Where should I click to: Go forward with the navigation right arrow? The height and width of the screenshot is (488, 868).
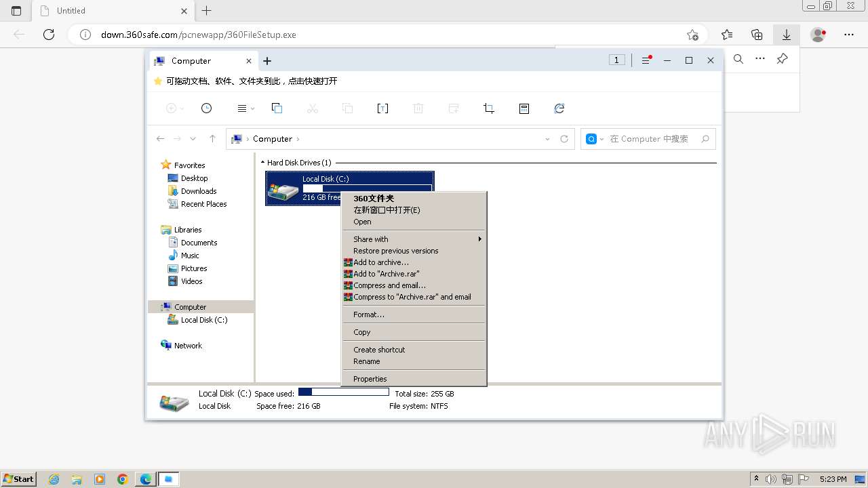coord(177,139)
